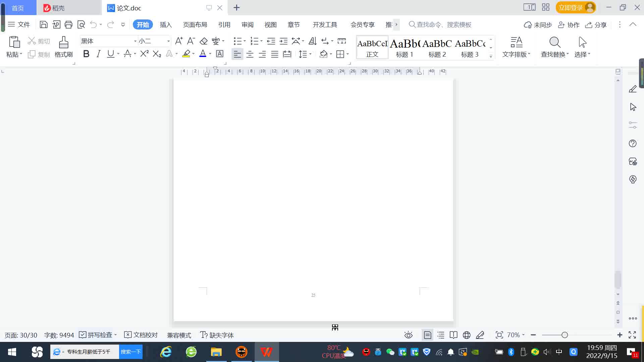Apply character border icon
This screenshot has height=362, width=644.
coord(220,54)
